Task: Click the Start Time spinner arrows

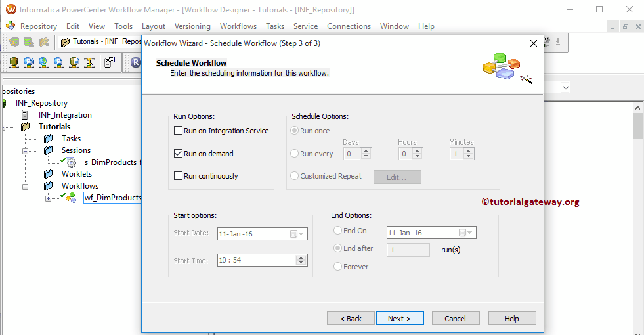Action: (301, 260)
